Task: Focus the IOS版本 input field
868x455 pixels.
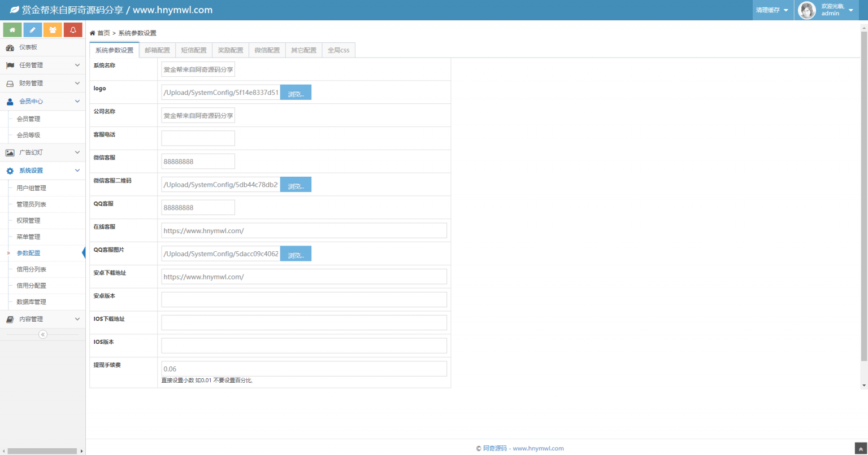Action: 304,346
